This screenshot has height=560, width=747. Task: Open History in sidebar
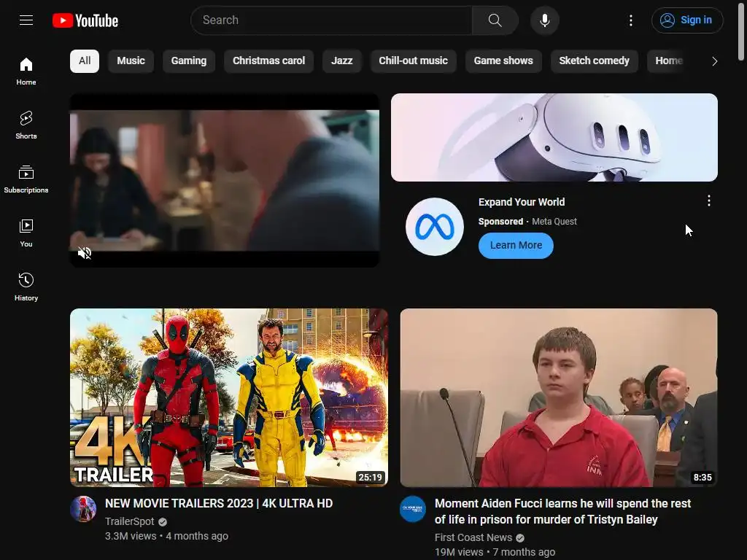coord(26,287)
